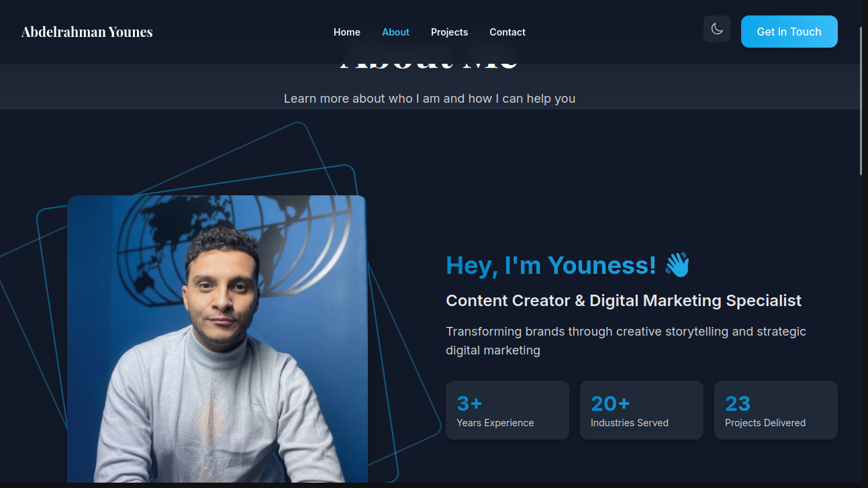Image resolution: width=868 pixels, height=488 pixels.
Task: Open the Home nav link
Action: tap(347, 32)
